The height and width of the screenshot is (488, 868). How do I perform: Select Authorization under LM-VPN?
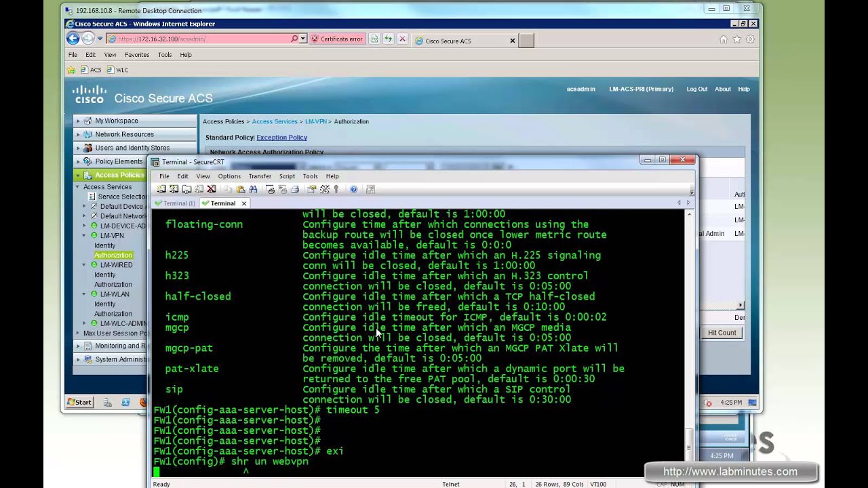pyautogui.click(x=113, y=256)
